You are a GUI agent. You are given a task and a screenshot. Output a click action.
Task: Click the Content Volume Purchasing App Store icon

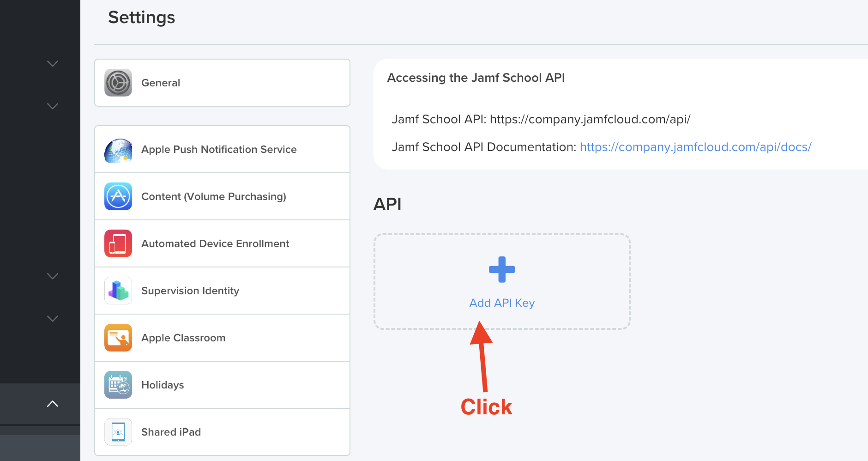[118, 196]
